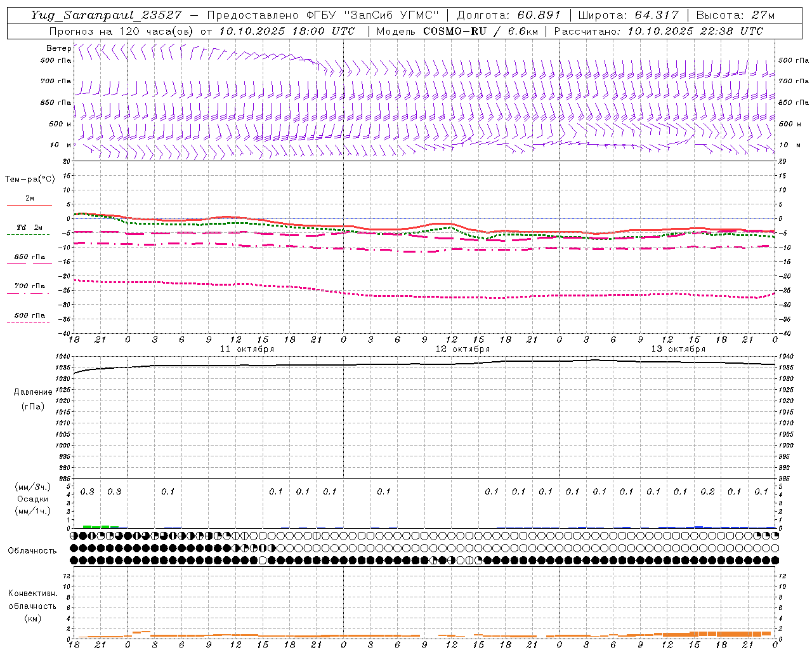Click the (мм/3ч.) precipitation unit label
Viewport: 812px width, 650px height.
[33, 487]
